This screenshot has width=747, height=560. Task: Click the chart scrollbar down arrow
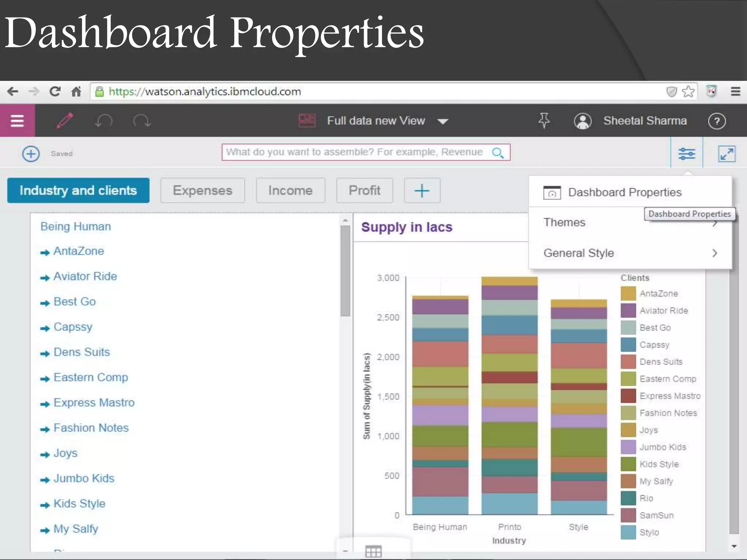(734, 546)
